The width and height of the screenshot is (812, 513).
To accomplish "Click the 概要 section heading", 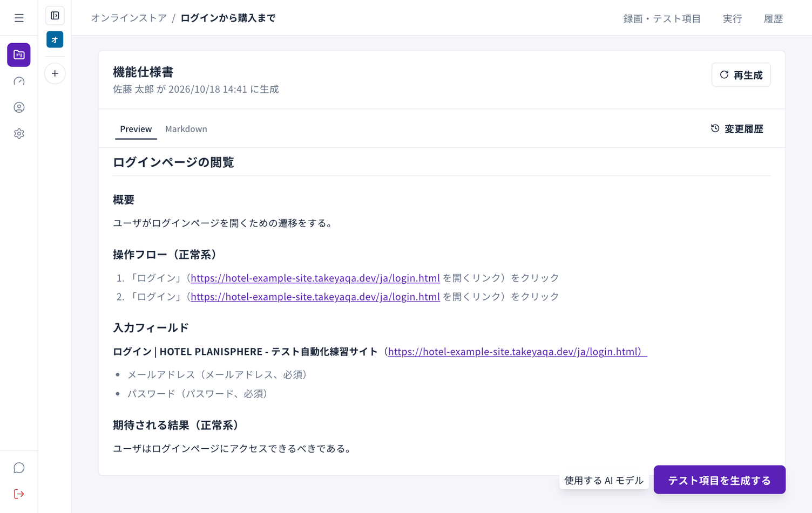I will point(124,200).
